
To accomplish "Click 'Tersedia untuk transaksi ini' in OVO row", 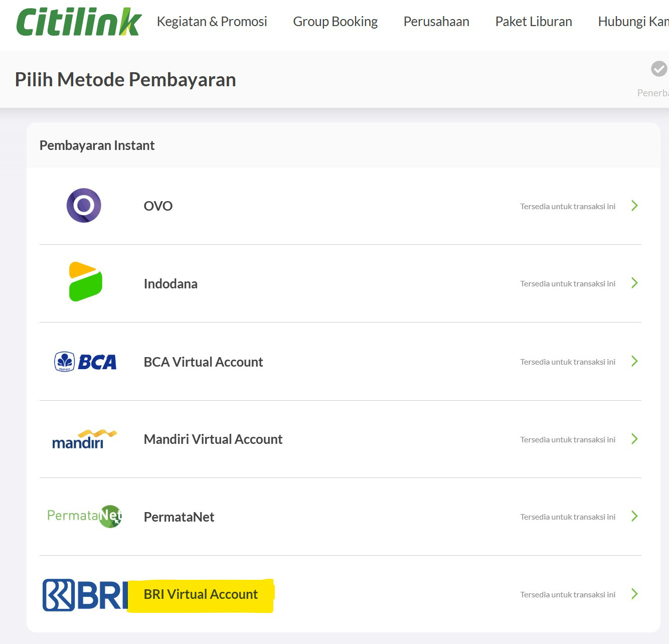I will click(x=568, y=206).
